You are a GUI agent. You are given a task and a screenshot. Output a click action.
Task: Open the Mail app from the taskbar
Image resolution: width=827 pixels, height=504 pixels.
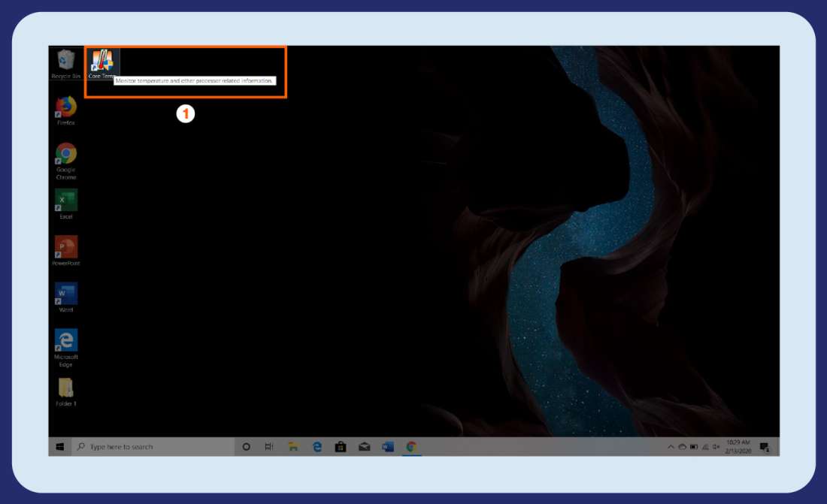(x=364, y=447)
